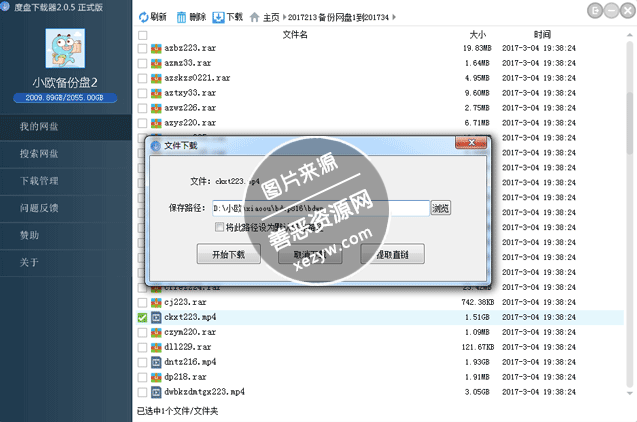Click scrollbar up arrow
Screen dimensions: 637x422
click(629, 35)
